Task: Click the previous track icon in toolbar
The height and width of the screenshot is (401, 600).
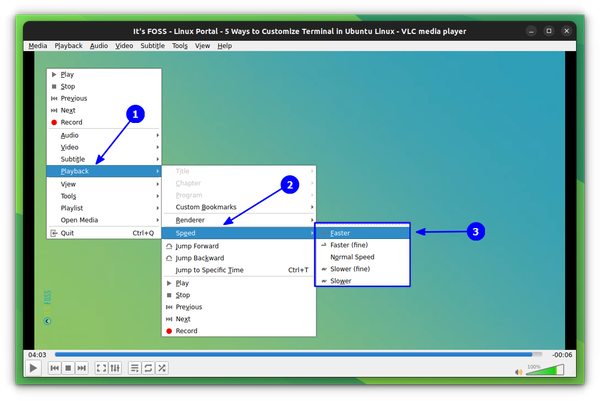Action: click(x=55, y=369)
